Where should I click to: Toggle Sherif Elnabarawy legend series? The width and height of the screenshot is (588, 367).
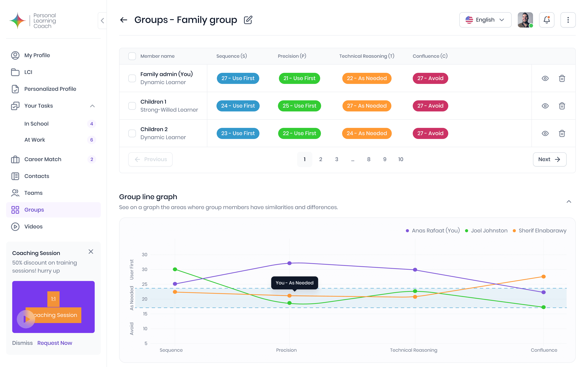539,231
